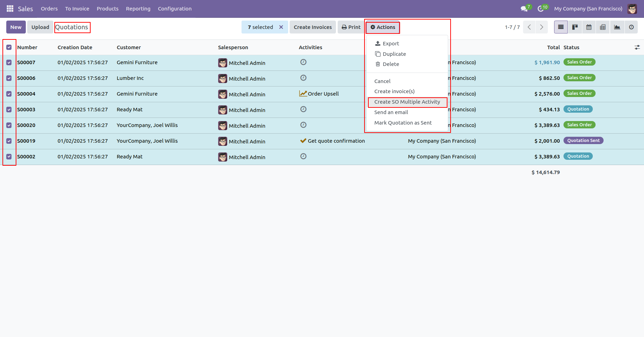Switch to pivot table view
This screenshot has height=337, width=644.
[603, 27]
